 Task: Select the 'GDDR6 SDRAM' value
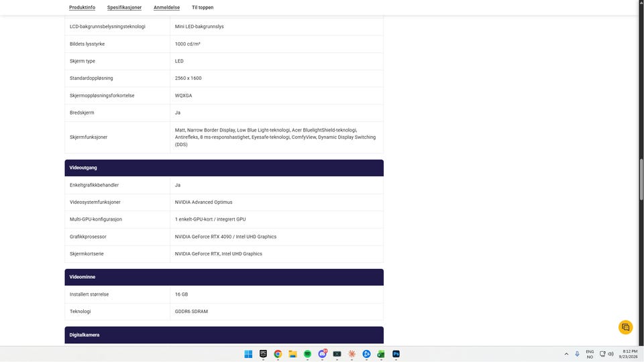191,312
